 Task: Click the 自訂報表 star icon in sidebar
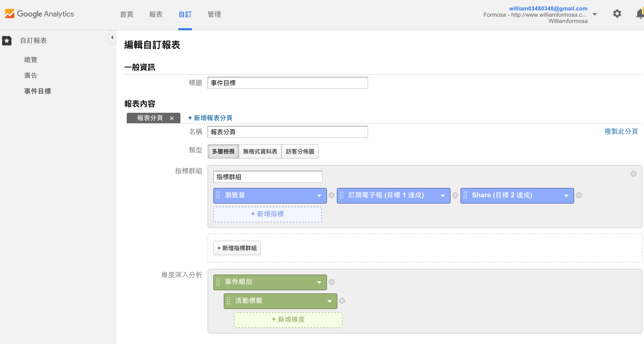7,41
